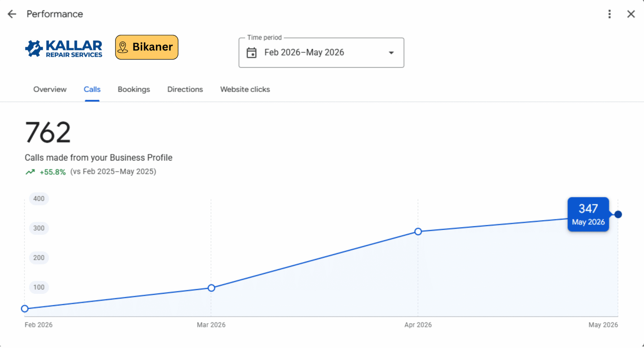Select the Apr 2026 data point on chart
644x348 pixels.
coord(418,231)
